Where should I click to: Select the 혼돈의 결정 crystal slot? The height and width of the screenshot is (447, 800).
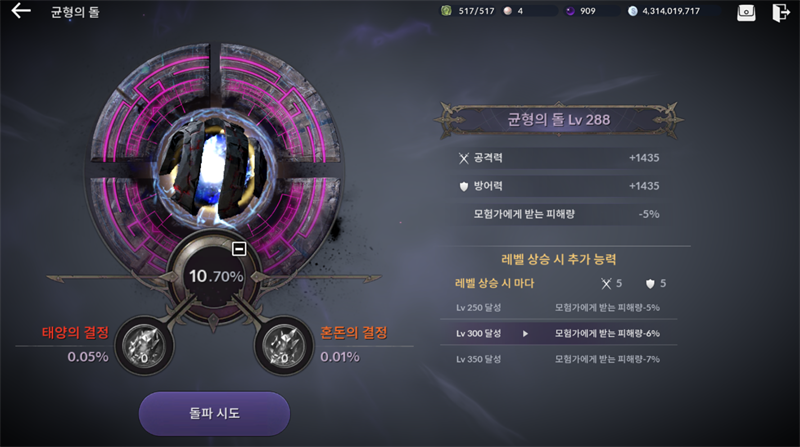click(x=283, y=345)
